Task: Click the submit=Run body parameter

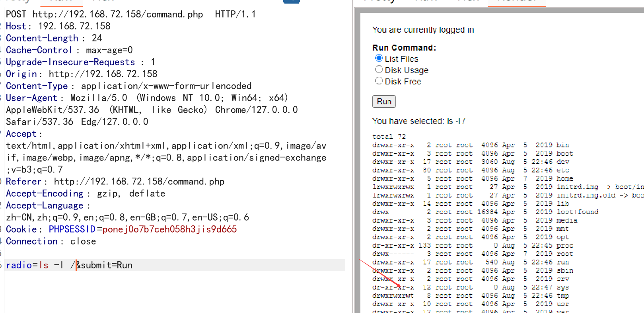Action: [x=104, y=265]
